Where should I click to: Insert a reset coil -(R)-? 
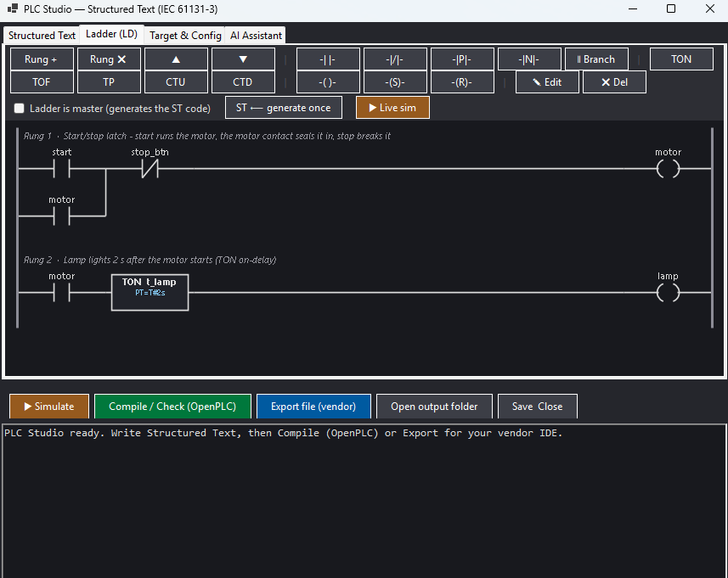pyautogui.click(x=462, y=82)
